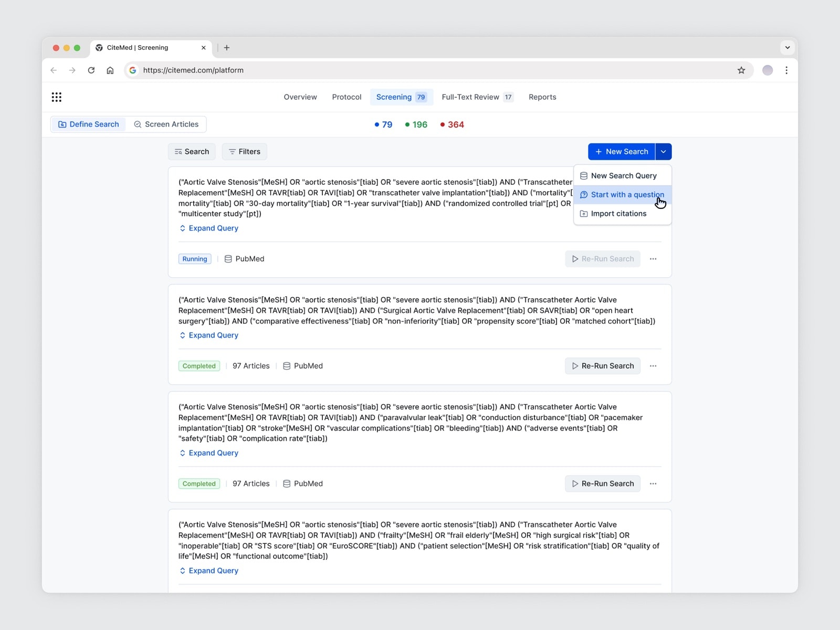Re-run the comparative effectiveness search
This screenshot has width=840, height=630.
(603, 366)
